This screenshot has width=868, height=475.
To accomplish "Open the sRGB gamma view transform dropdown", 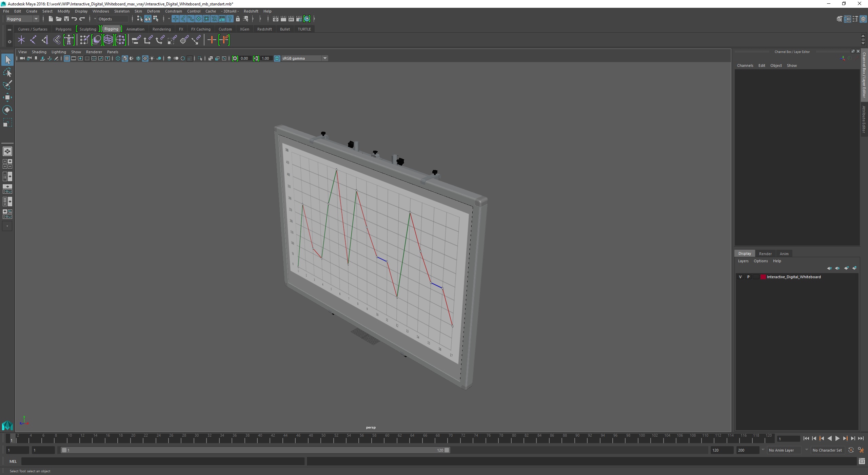I will pos(304,58).
